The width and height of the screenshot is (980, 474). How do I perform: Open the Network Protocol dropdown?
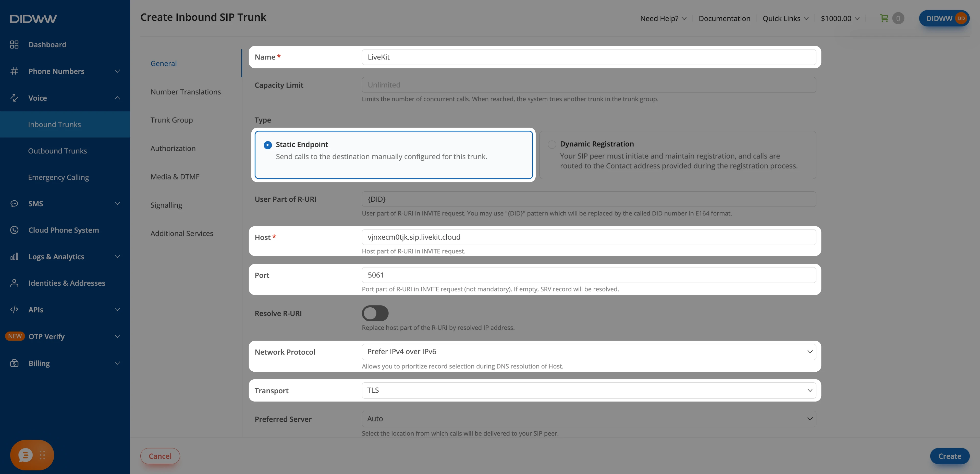[589, 352]
